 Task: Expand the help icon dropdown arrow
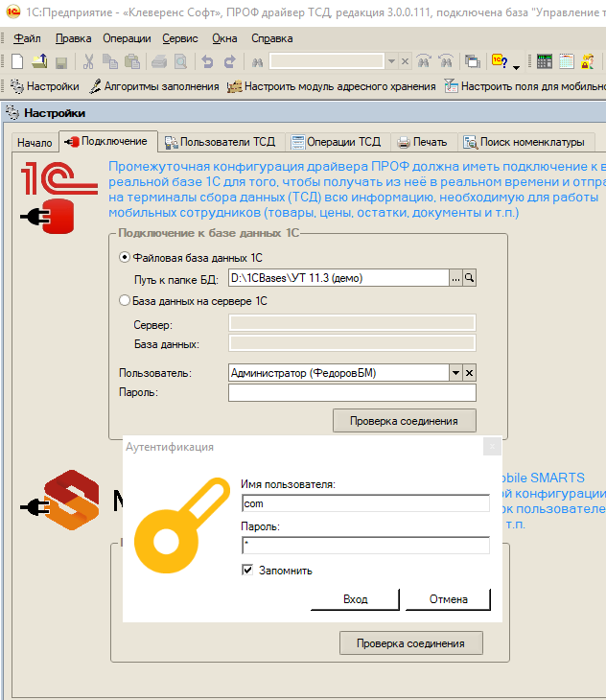click(x=516, y=67)
